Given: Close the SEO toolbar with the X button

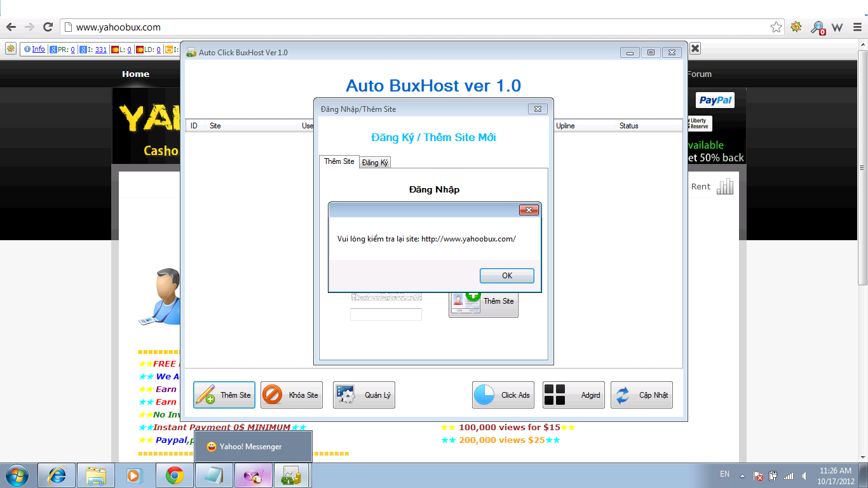Looking at the screenshot, I should pos(695,48).
